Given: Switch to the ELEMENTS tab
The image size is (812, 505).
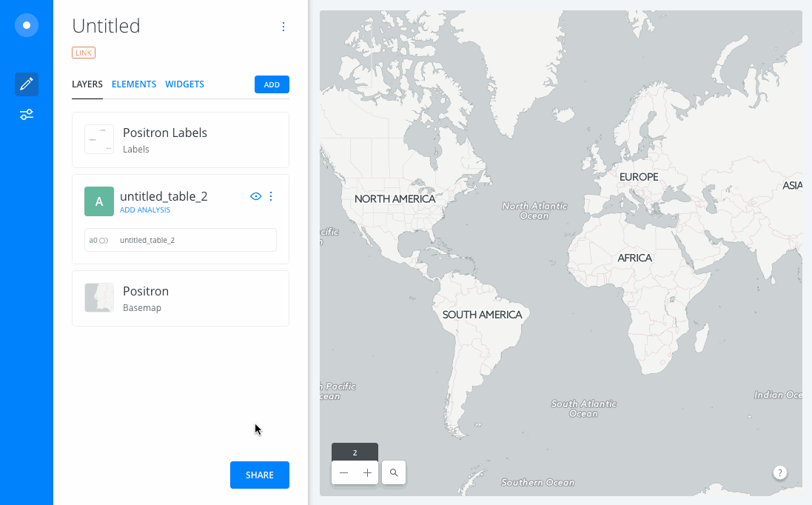Looking at the screenshot, I should coord(134,84).
